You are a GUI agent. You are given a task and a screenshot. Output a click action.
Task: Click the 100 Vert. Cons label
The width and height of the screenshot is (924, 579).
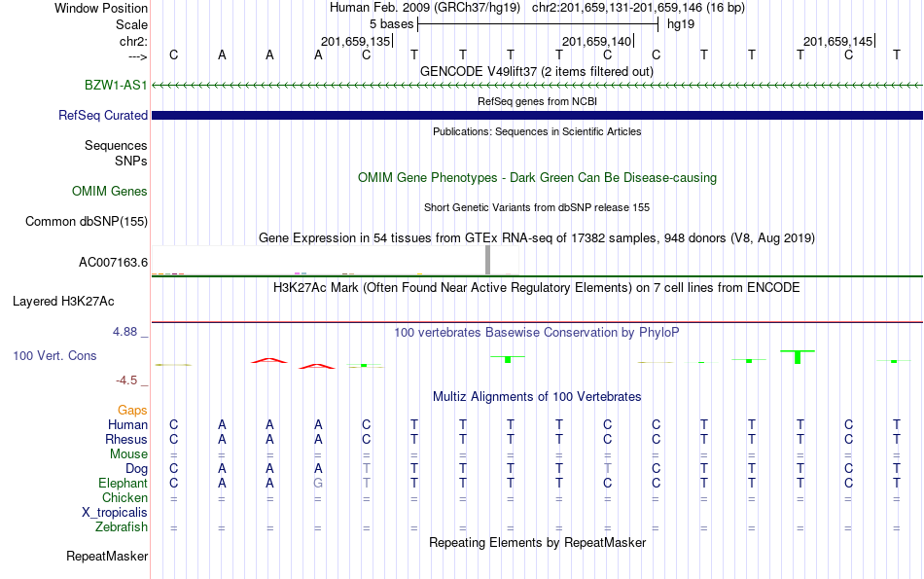tap(54, 355)
